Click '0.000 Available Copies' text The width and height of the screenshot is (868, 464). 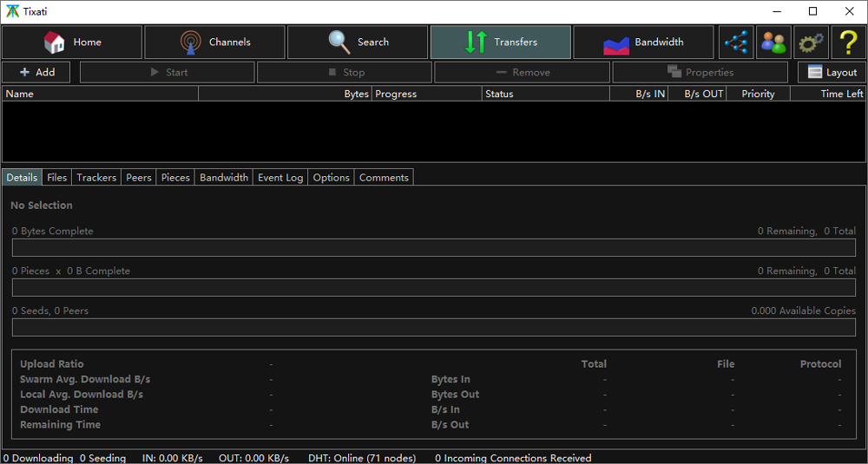point(803,310)
